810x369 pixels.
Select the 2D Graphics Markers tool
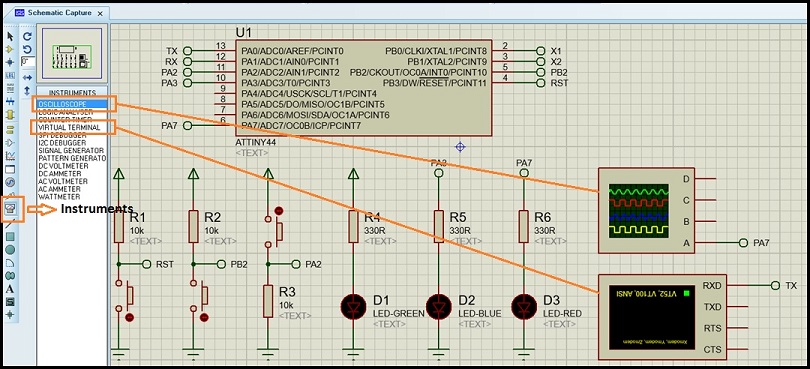click(10, 314)
